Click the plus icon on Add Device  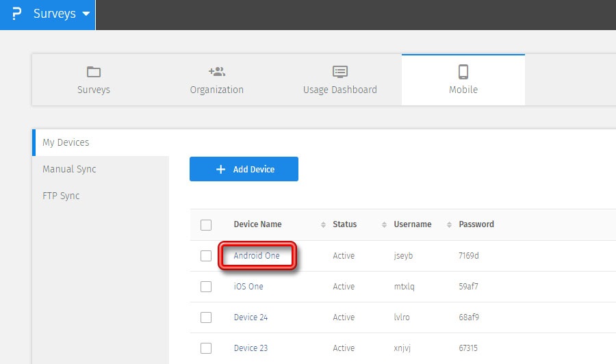coord(220,170)
